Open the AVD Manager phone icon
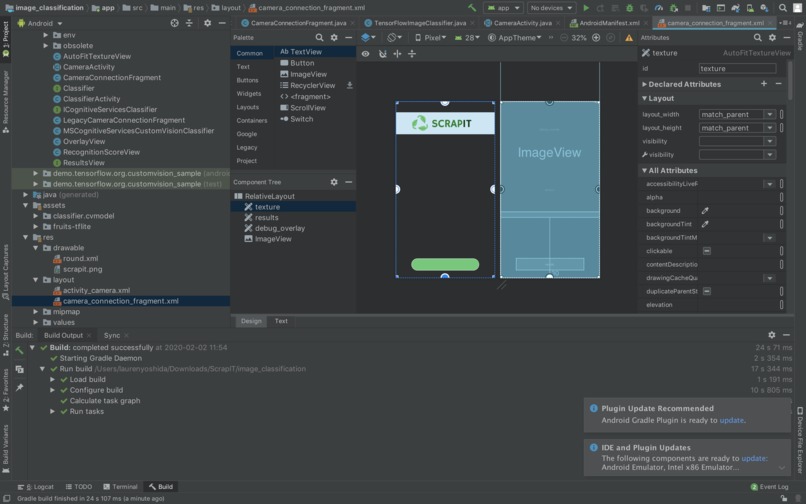This screenshot has height=504, width=806. tap(750, 8)
